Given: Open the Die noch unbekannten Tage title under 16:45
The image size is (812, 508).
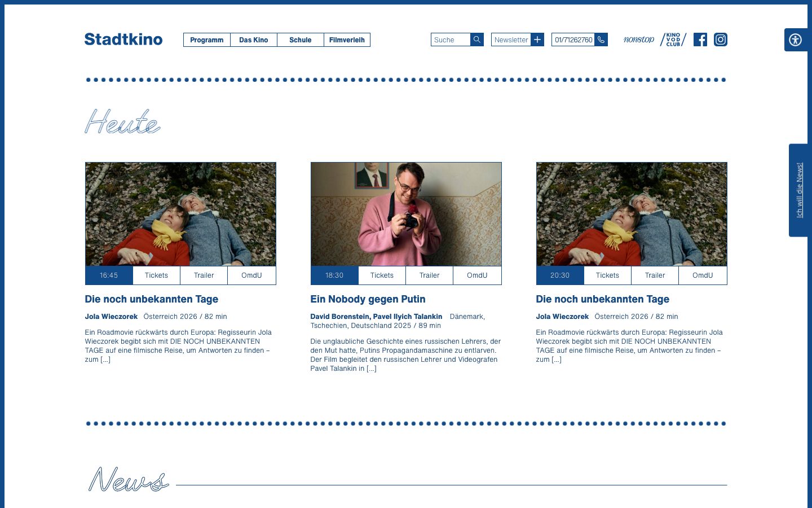Looking at the screenshot, I should pyautogui.click(x=151, y=299).
